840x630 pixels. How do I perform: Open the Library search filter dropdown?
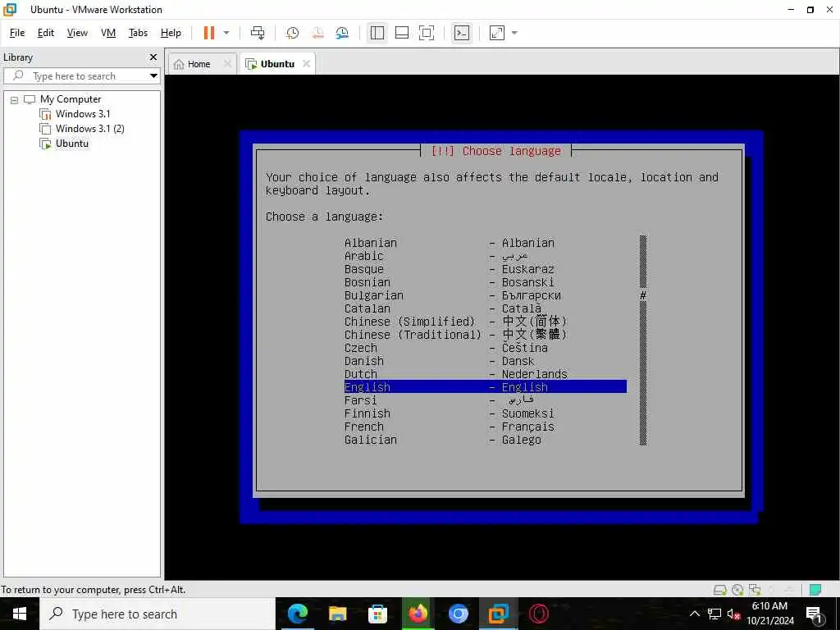click(x=153, y=75)
